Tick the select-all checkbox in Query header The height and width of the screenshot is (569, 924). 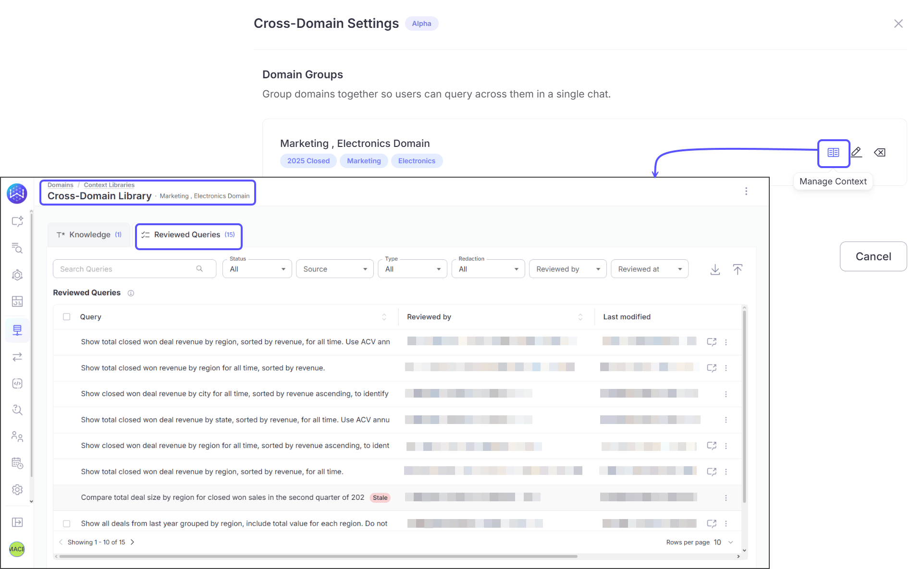[67, 317]
